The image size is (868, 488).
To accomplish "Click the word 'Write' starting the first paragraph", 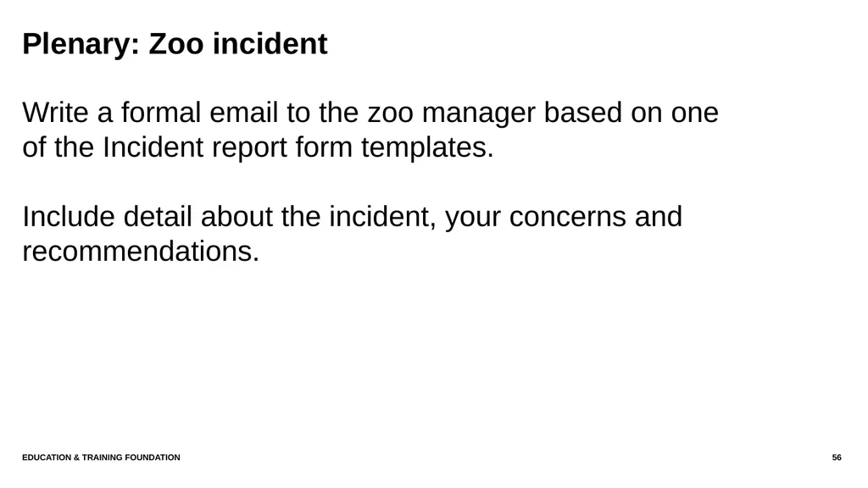I will 55,113.
